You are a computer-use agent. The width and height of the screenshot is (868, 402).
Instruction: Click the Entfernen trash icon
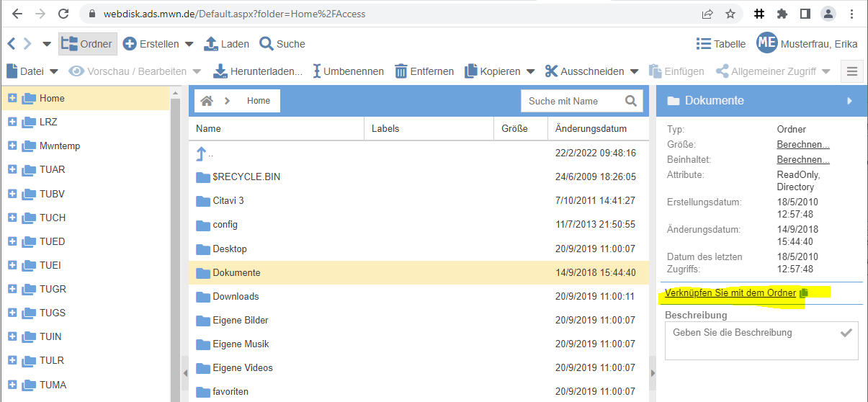[401, 71]
